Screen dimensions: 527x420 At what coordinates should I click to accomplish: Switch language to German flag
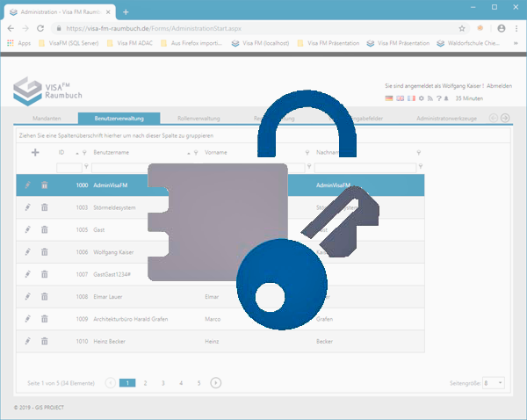(389, 98)
